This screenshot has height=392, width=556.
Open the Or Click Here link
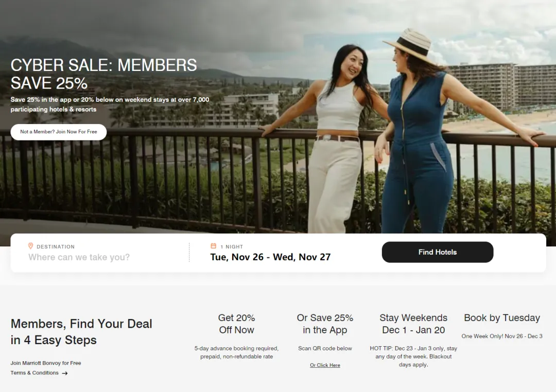(325, 365)
